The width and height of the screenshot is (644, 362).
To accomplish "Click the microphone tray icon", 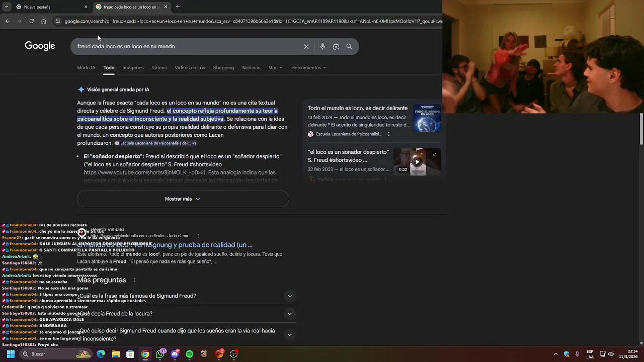I will [577, 354].
